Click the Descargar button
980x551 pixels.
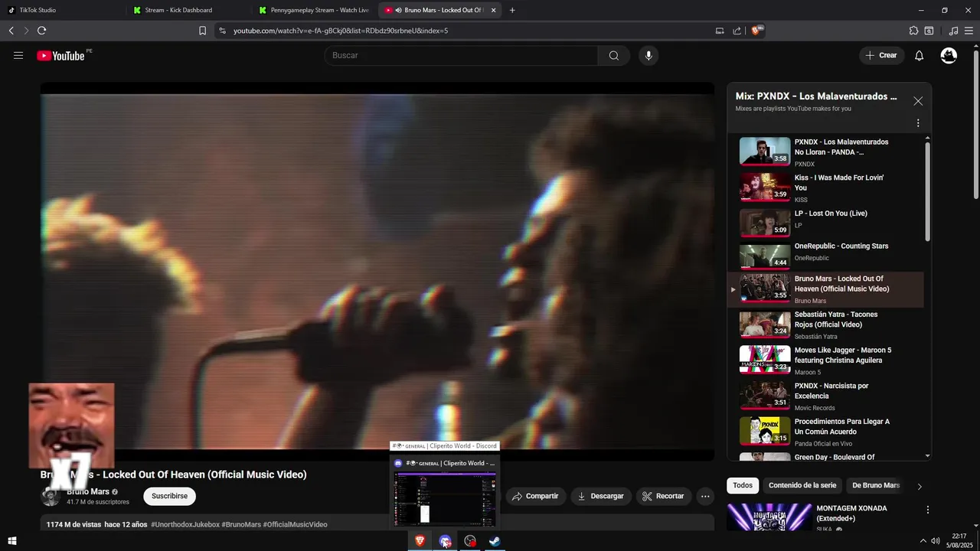(x=600, y=496)
